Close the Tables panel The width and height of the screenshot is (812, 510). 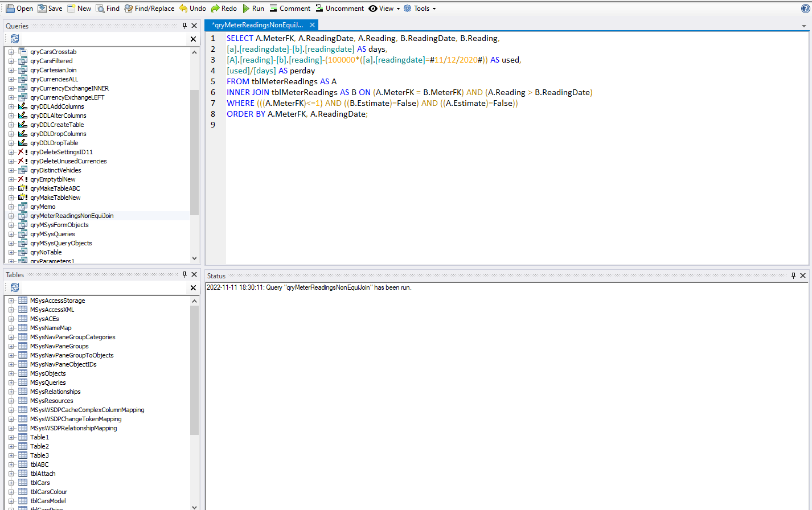194,274
